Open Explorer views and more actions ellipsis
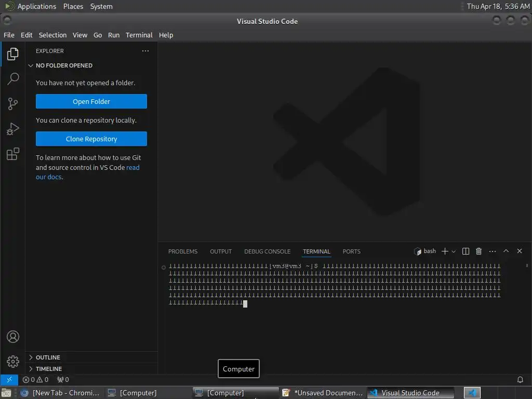The height and width of the screenshot is (399, 532). click(145, 51)
